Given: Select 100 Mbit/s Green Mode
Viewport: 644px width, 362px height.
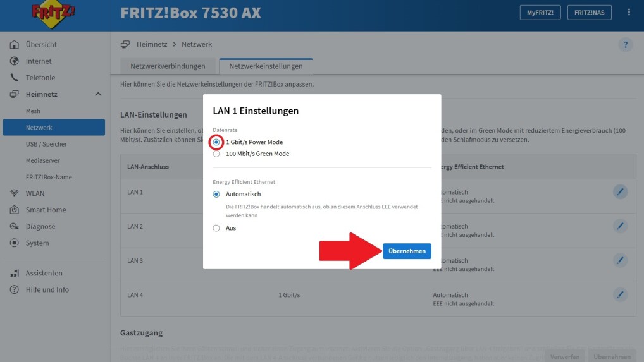Looking at the screenshot, I should click(x=216, y=154).
